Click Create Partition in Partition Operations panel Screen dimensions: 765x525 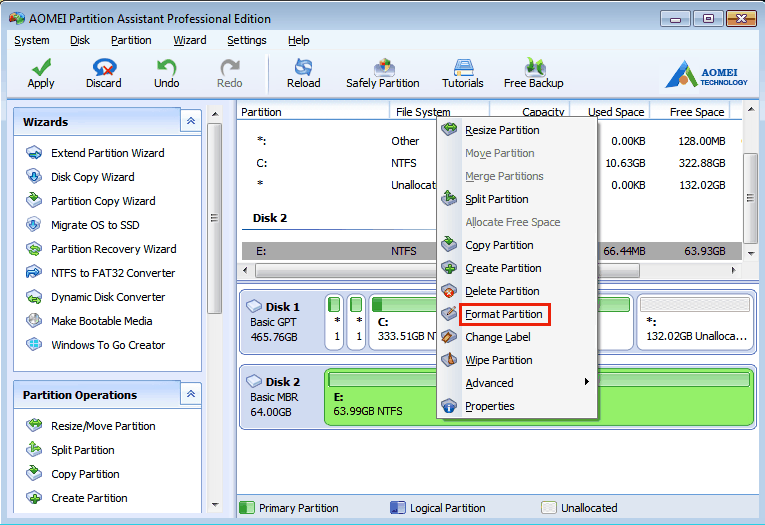89,498
